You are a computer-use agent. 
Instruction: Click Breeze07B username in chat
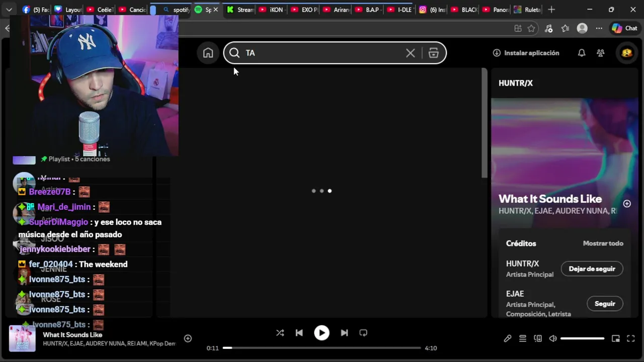click(50, 192)
